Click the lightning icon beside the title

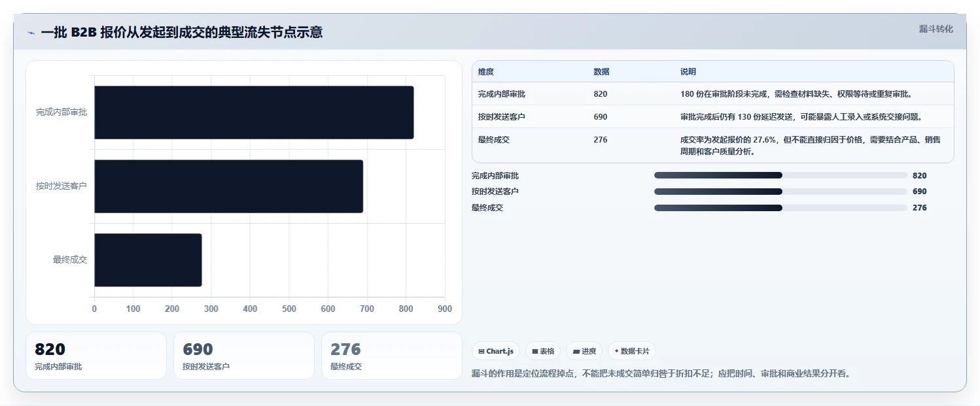(31, 33)
